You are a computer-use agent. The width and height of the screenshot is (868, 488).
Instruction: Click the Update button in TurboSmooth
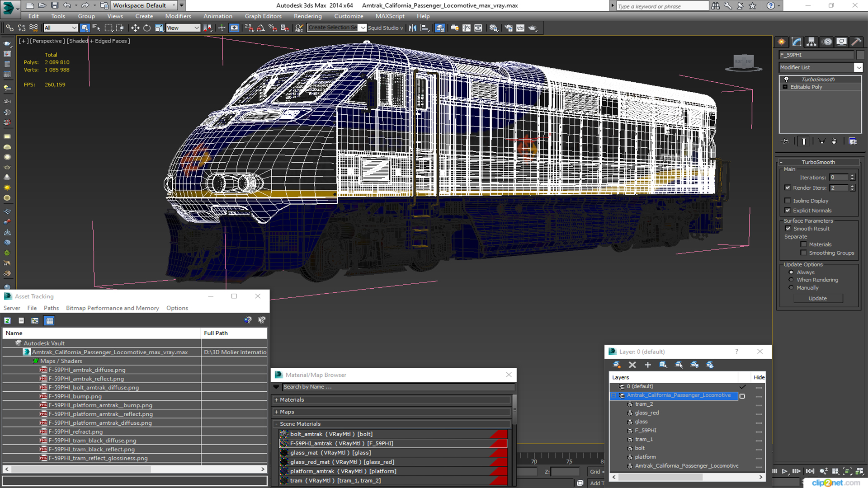[817, 299]
